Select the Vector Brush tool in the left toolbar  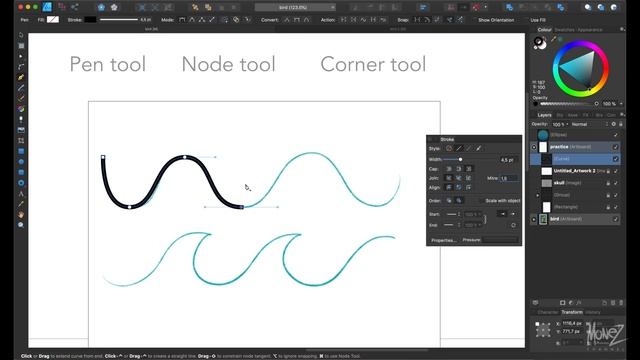(x=21, y=98)
